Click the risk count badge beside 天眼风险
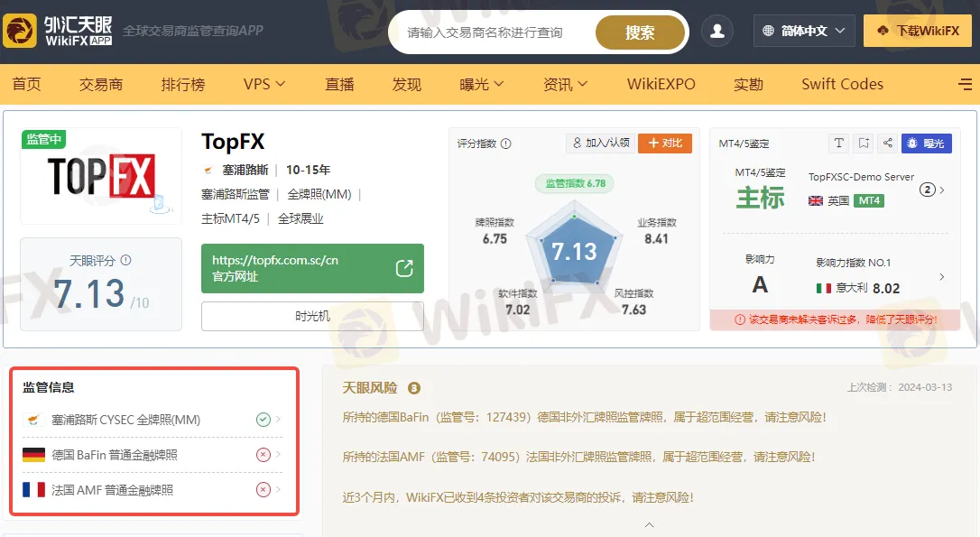 [x=414, y=388]
